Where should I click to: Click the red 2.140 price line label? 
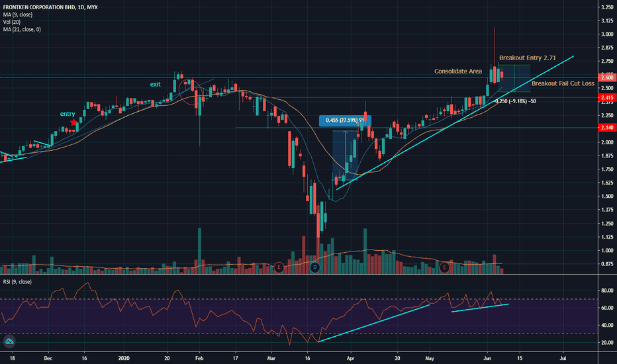pyautogui.click(x=607, y=128)
